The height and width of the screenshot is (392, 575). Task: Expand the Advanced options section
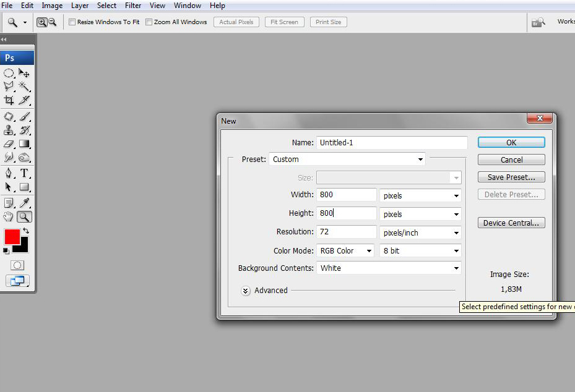[246, 291]
